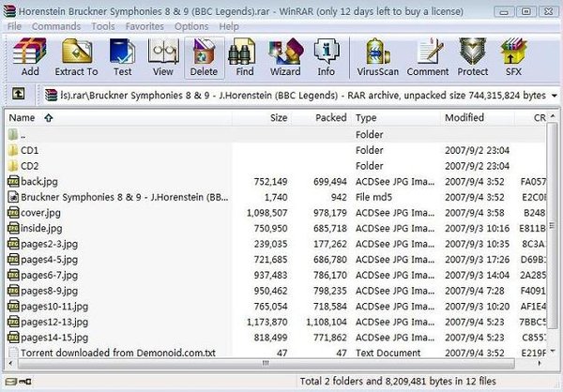Select the Torrent text document icon
The width and height of the screenshot is (563, 392).
(x=13, y=353)
